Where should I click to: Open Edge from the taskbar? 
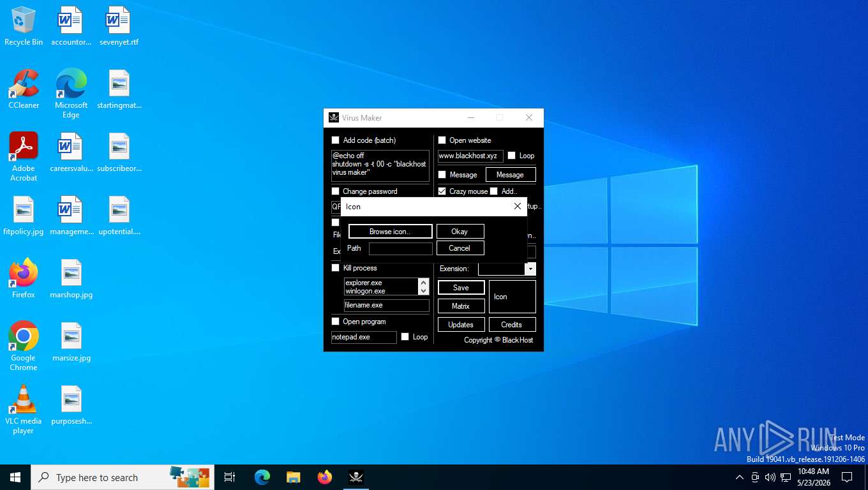262,477
